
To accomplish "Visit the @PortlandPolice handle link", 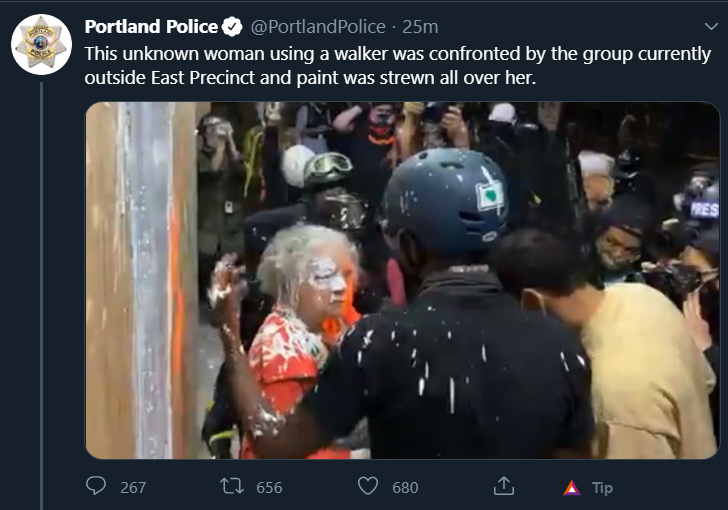I will [x=318, y=26].
